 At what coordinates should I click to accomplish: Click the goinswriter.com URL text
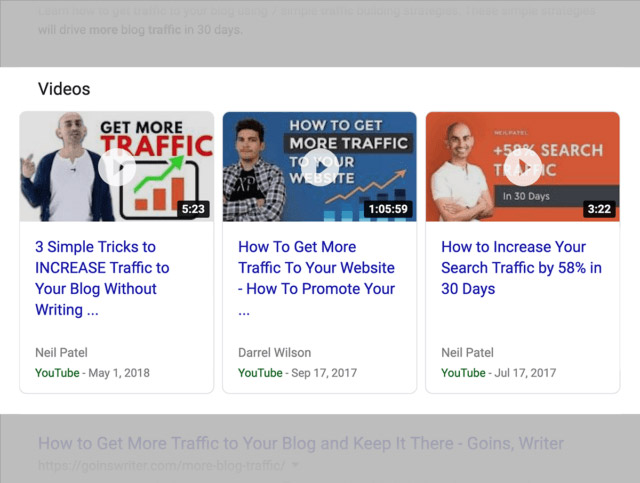[x=162, y=466]
